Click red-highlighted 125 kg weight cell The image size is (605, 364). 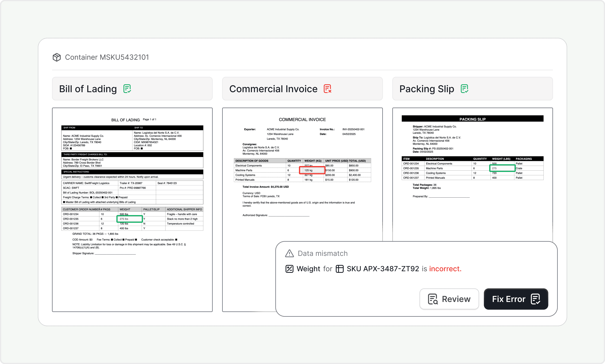click(312, 170)
